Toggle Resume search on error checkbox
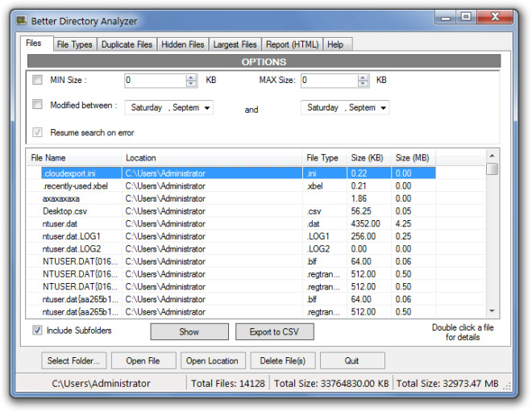This screenshot has height=412, width=532. click(x=37, y=132)
